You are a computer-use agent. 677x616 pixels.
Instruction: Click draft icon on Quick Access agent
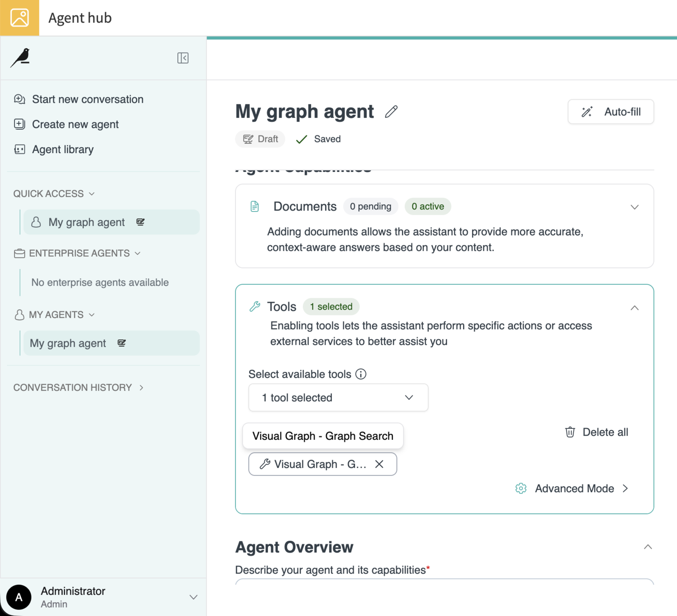click(141, 222)
